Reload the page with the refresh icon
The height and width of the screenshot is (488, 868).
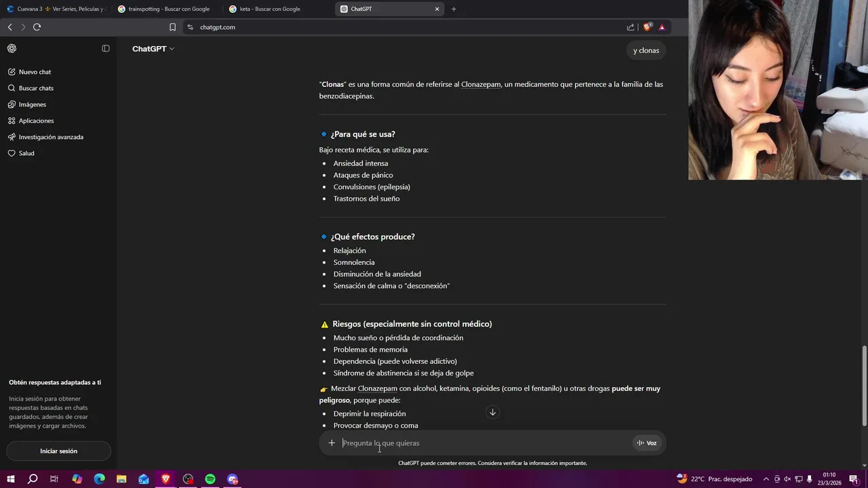coord(37,27)
